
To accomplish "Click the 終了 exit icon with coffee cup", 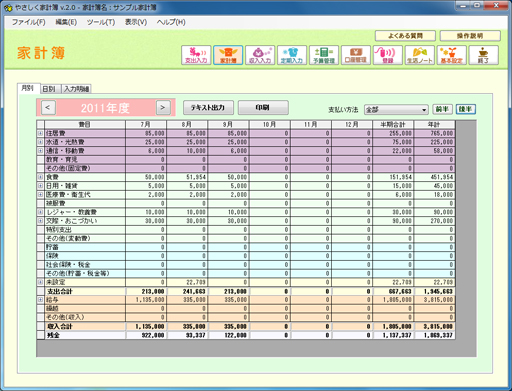I will point(483,55).
